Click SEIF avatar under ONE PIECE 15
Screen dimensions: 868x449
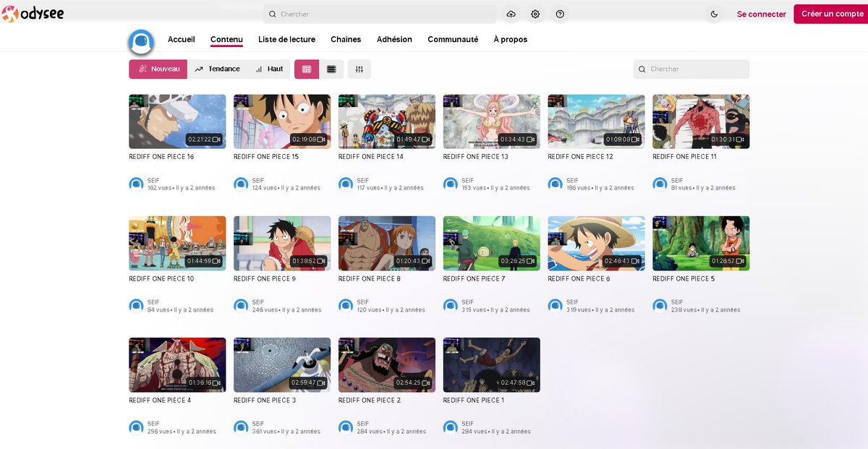pos(241,184)
